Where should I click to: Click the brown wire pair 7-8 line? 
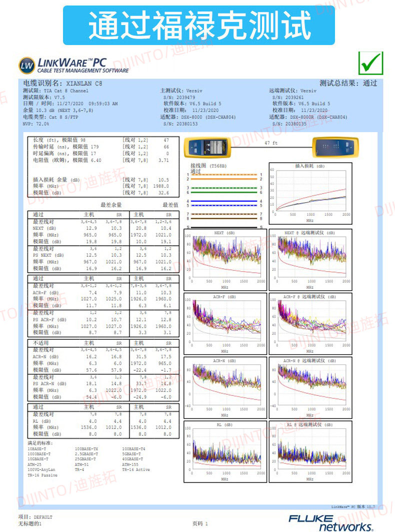224,216
